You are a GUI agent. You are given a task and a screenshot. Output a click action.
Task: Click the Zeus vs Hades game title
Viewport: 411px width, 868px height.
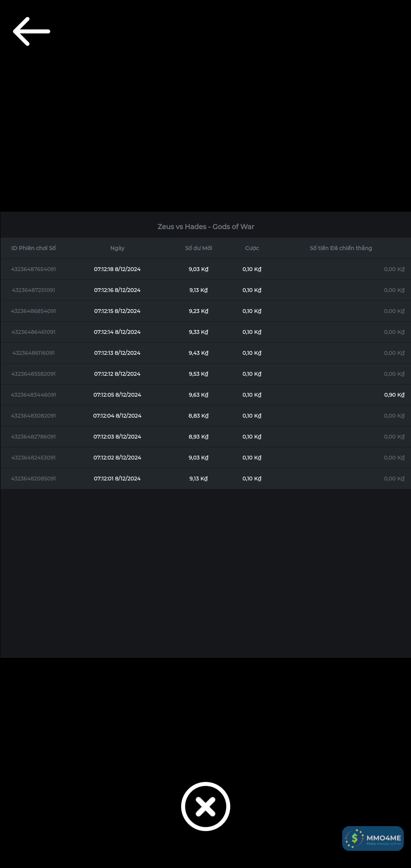tap(205, 227)
